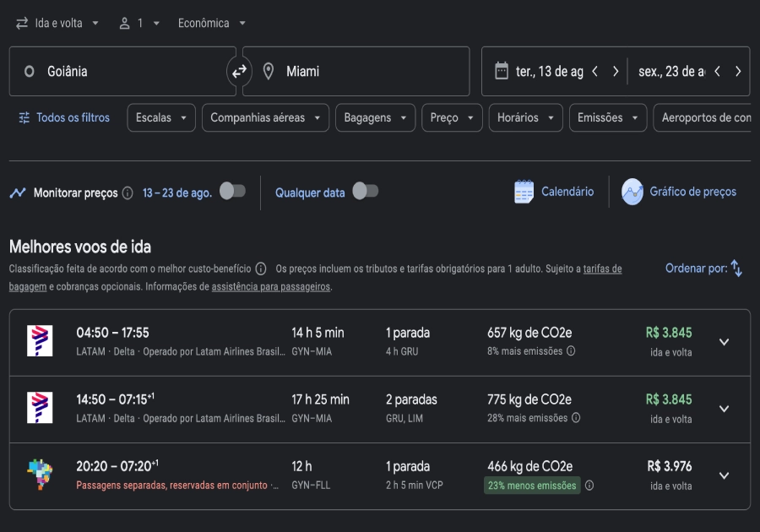The height and width of the screenshot is (532, 760).
Task: Open the Econômica cabin class dropdown
Action: point(212,24)
